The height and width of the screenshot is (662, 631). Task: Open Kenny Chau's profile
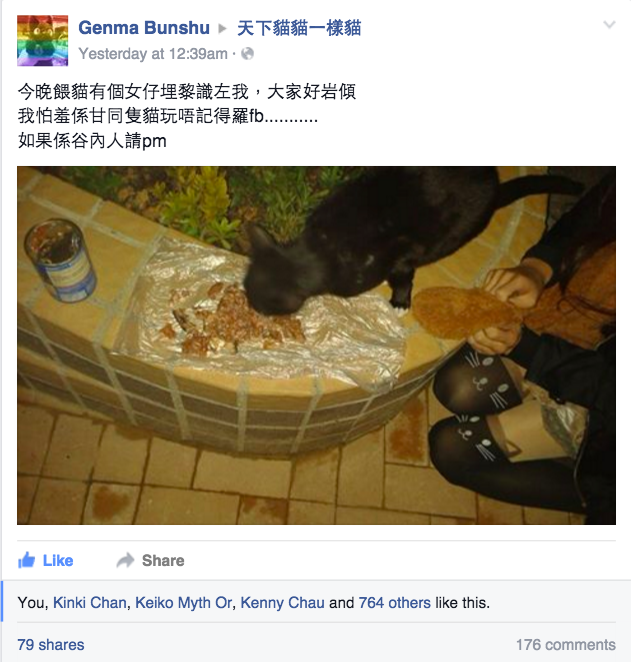click(x=282, y=602)
